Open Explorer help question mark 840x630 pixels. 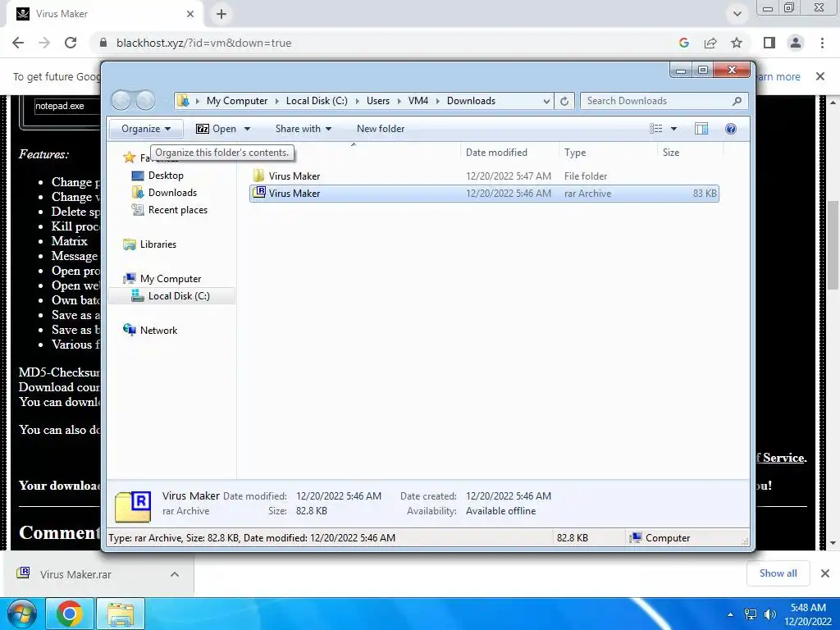click(x=730, y=129)
